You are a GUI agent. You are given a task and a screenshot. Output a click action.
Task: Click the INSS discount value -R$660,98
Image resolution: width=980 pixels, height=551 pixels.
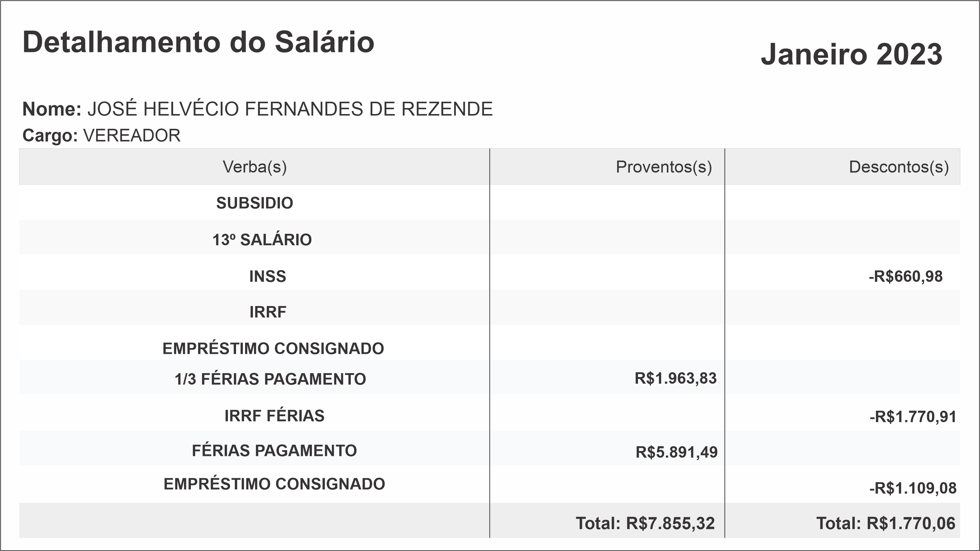[905, 277]
